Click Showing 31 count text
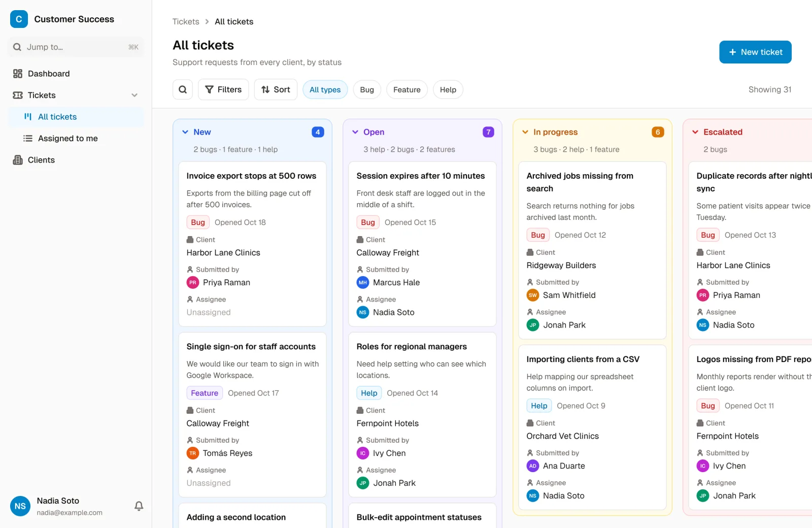 (770, 89)
